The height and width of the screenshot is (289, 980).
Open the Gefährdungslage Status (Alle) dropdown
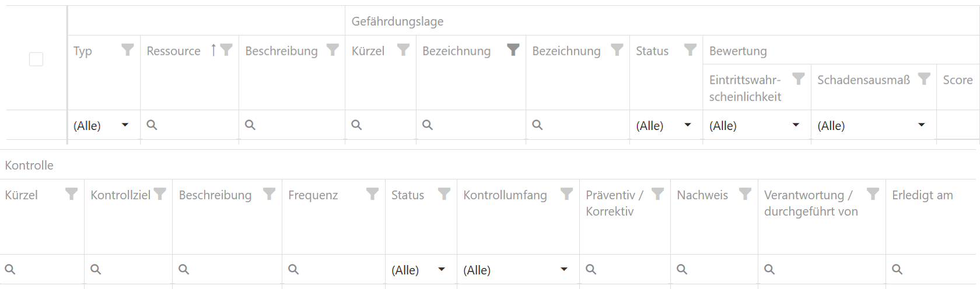click(688, 125)
